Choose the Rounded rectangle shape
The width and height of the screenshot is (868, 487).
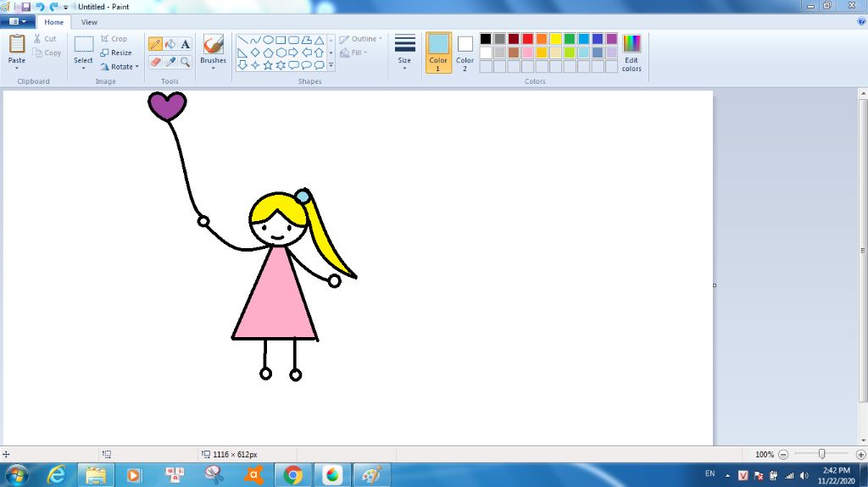tap(293, 40)
